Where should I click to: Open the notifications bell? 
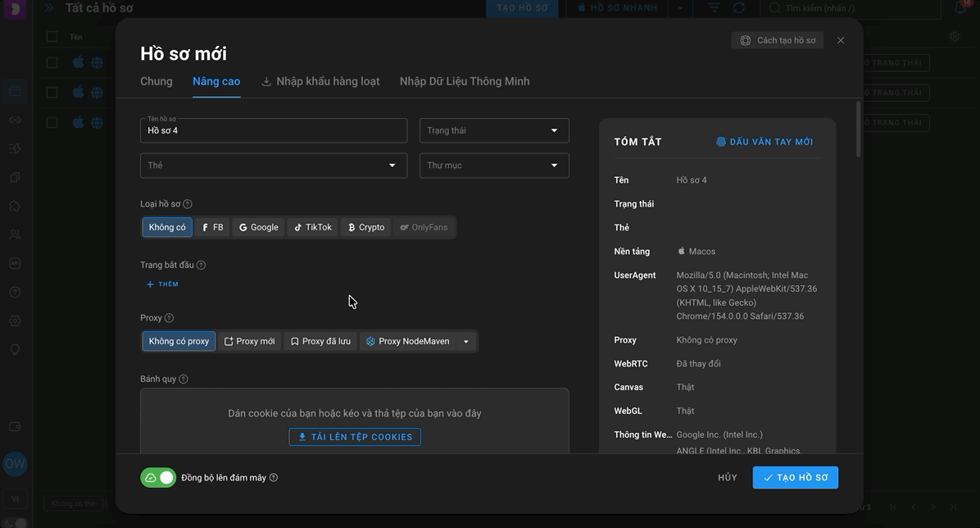click(960, 7)
